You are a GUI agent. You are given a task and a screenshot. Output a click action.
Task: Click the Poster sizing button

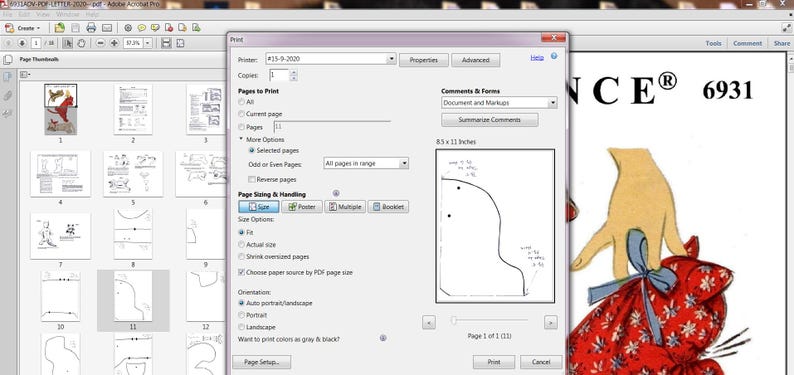(302, 206)
